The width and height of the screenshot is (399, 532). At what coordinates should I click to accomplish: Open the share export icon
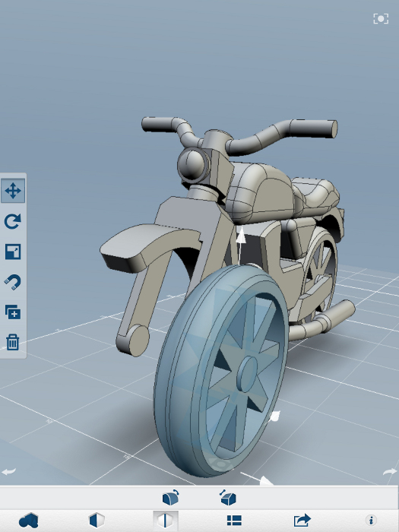click(302, 520)
